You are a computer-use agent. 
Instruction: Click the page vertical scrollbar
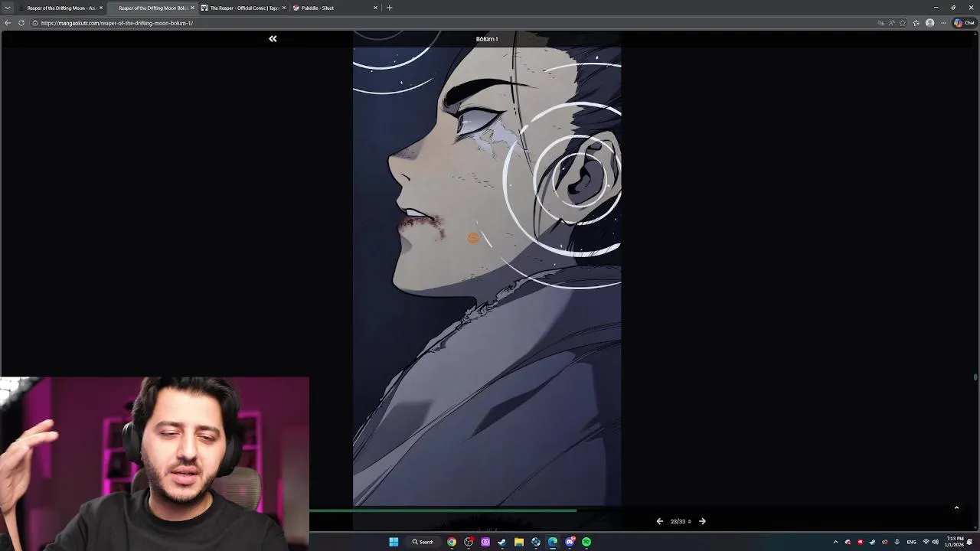(x=975, y=377)
